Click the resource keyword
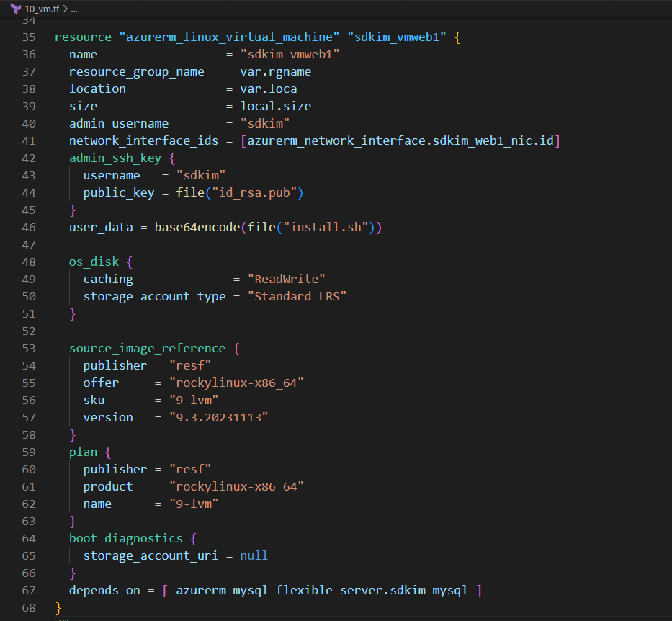 (83, 37)
